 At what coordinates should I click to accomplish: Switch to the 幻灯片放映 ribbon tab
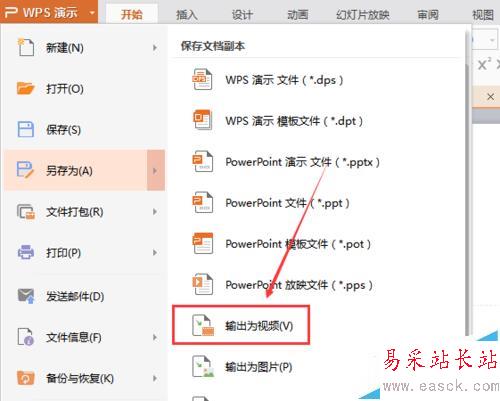(x=363, y=15)
